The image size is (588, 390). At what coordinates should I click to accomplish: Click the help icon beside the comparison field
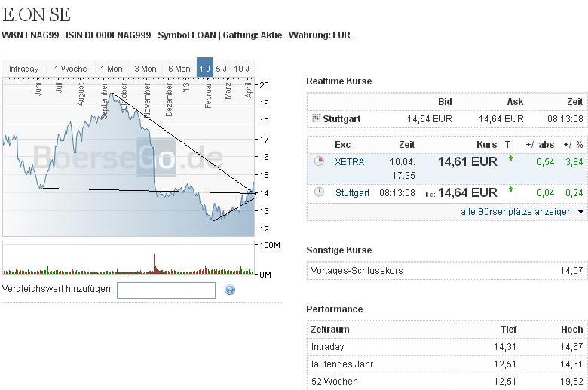[x=230, y=290]
